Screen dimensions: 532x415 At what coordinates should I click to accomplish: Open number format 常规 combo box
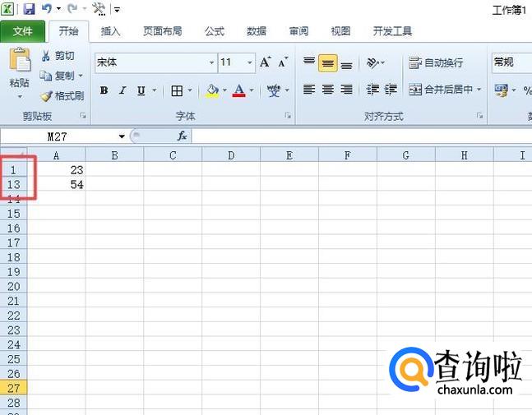point(511,62)
